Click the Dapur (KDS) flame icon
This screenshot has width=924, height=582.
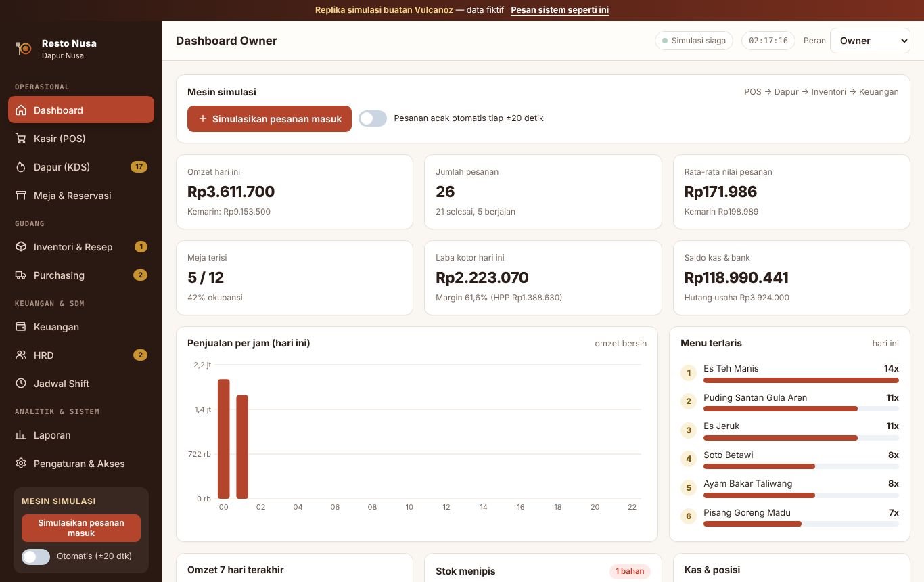[21, 167]
